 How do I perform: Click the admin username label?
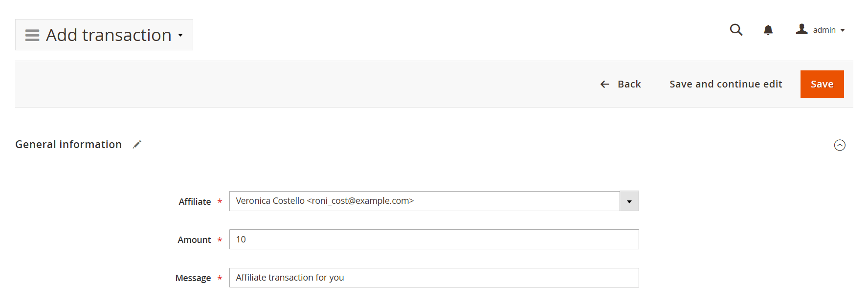824,30
